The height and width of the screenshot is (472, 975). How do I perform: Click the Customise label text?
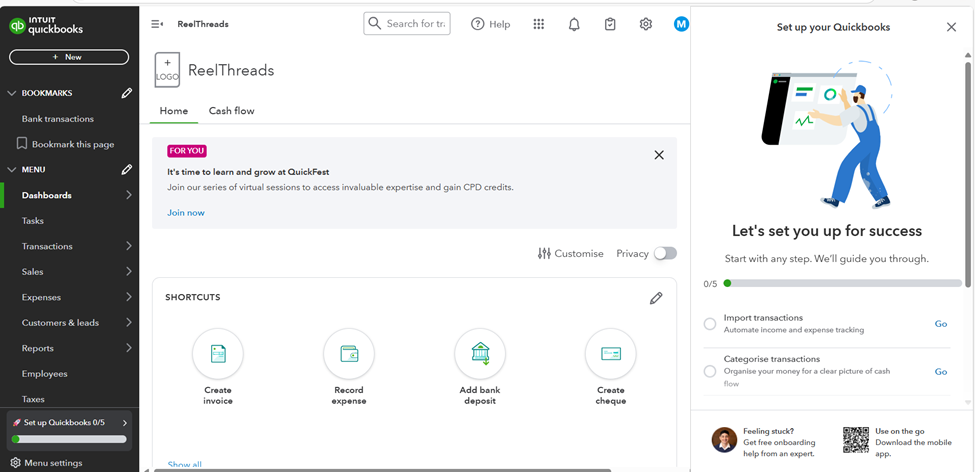(579, 254)
